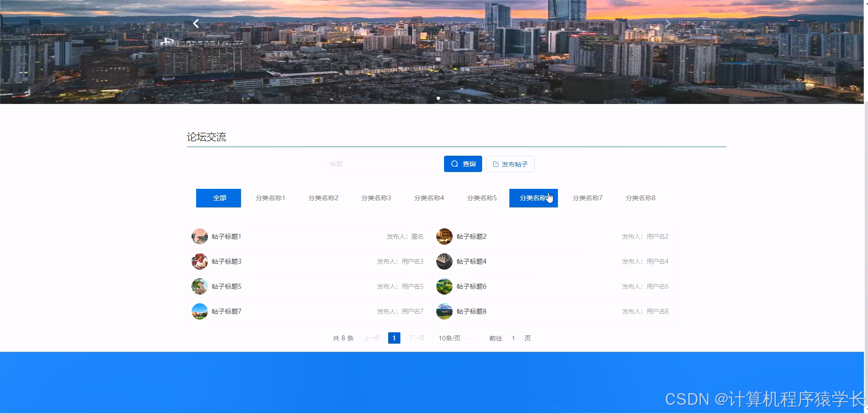Select the 全部 category tab
Screen dimensions: 868x414
[218, 198]
